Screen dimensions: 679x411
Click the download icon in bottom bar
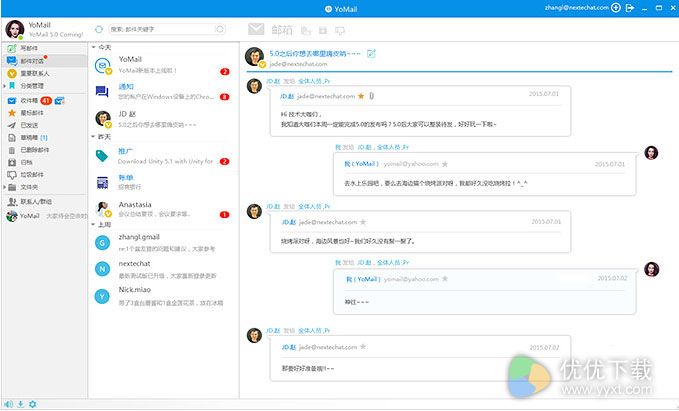[20, 404]
